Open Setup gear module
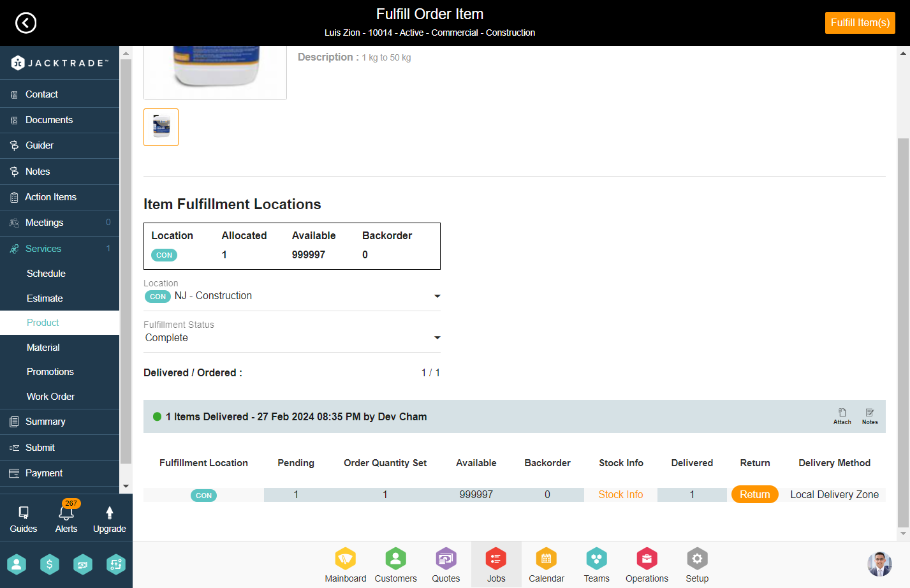 (x=697, y=565)
